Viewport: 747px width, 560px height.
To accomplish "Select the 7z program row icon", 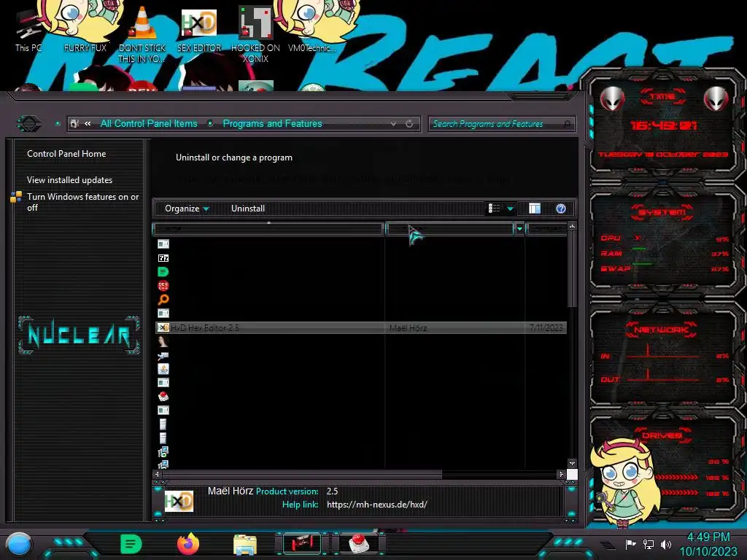I will pyautogui.click(x=163, y=258).
